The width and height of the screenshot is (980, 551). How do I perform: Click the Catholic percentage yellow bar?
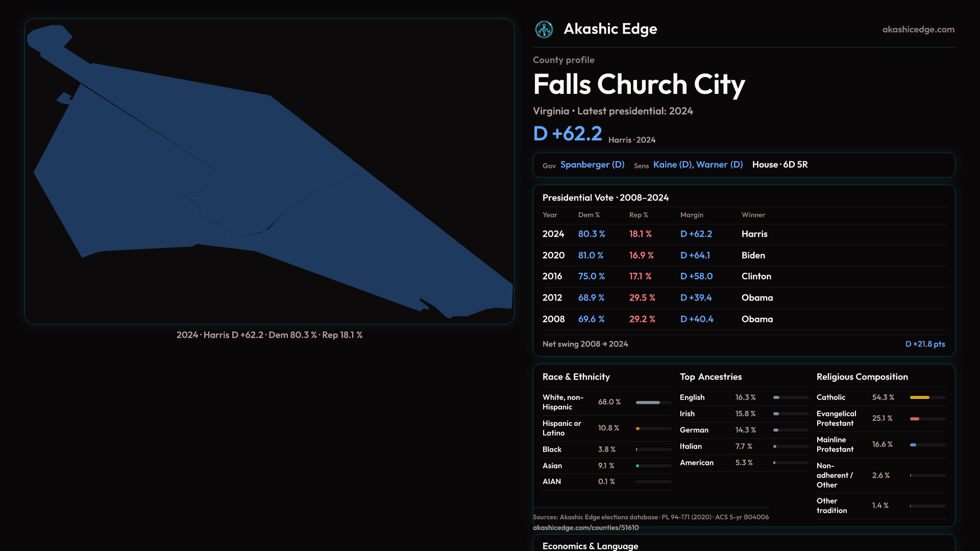920,397
